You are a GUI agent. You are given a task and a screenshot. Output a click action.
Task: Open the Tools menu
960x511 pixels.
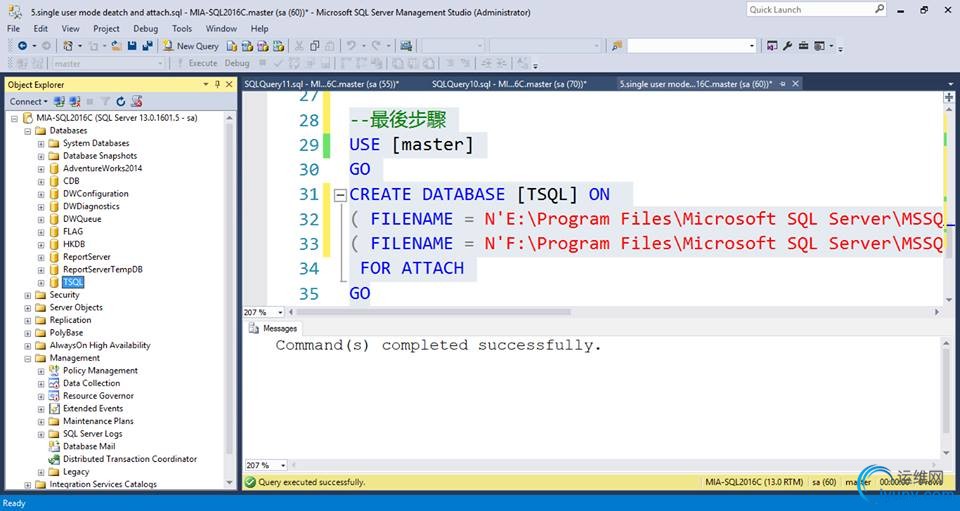(x=182, y=28)
